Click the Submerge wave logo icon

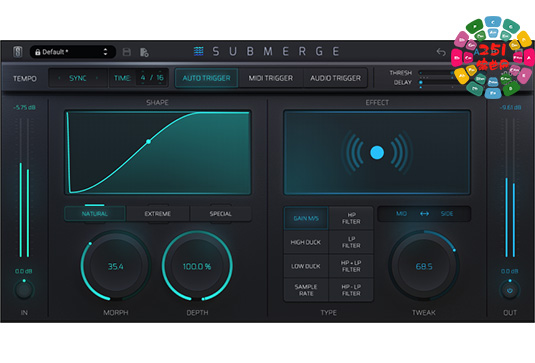click(198, 51)
